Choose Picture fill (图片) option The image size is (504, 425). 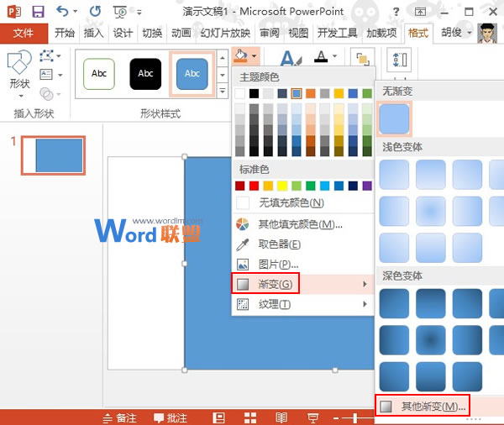tap(302, 265)
